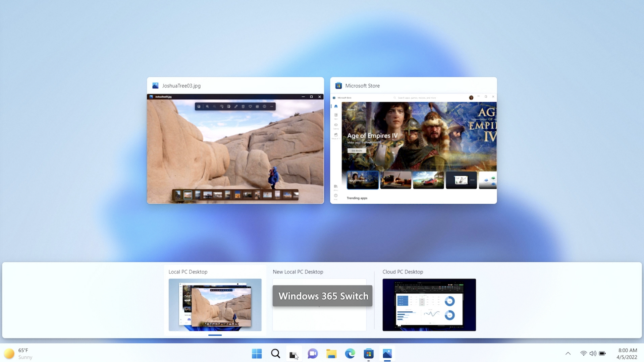Image resolution: width=644 pixels, height=362 pixels.
Task: Click the volume speaker icon in tray
Action: [593, 353]
